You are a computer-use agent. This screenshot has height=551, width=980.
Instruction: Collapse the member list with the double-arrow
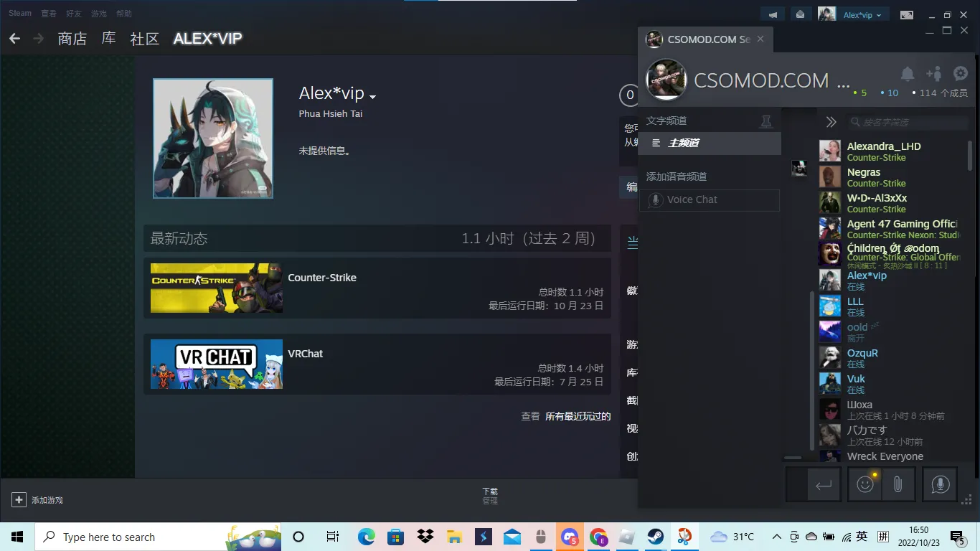click(x=831, y=122)
